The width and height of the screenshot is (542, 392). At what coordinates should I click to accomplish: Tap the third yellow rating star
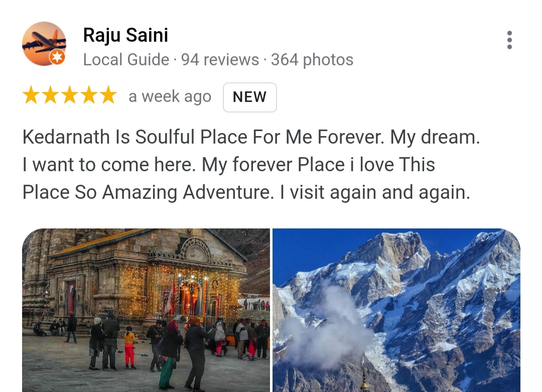[70, 95]
